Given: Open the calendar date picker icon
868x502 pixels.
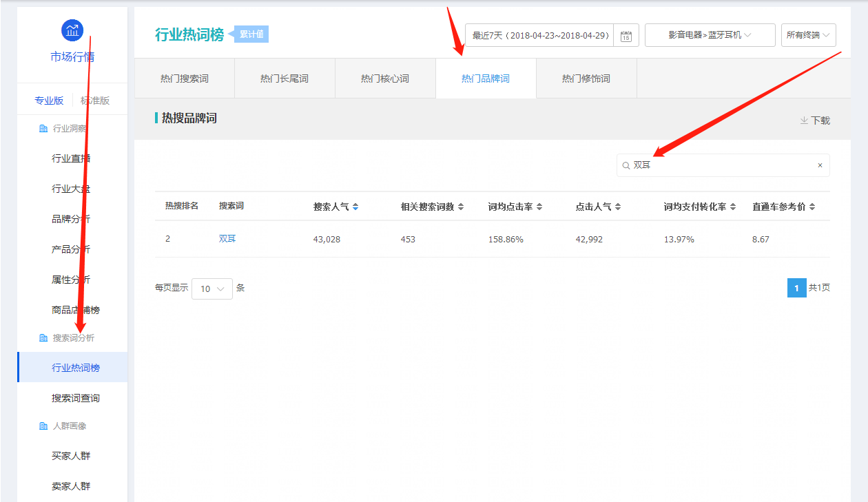Looking at the screenshot, I should pyautogui.click(x=626, y=36).
